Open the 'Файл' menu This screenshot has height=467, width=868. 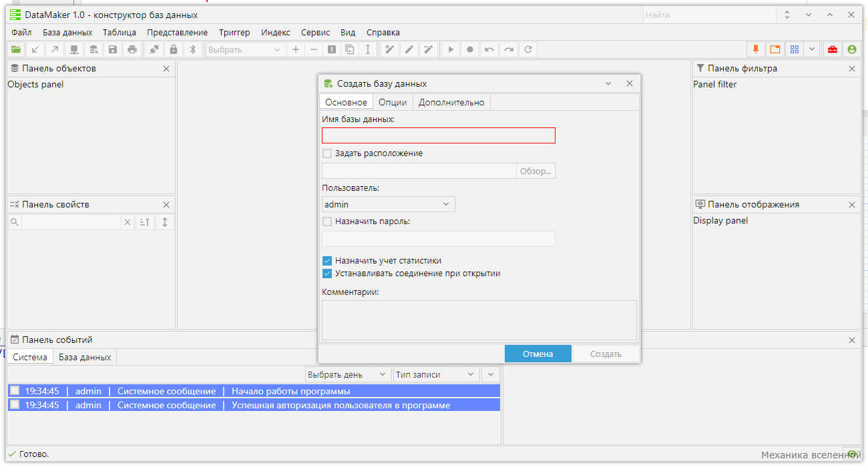pos(21,32)
